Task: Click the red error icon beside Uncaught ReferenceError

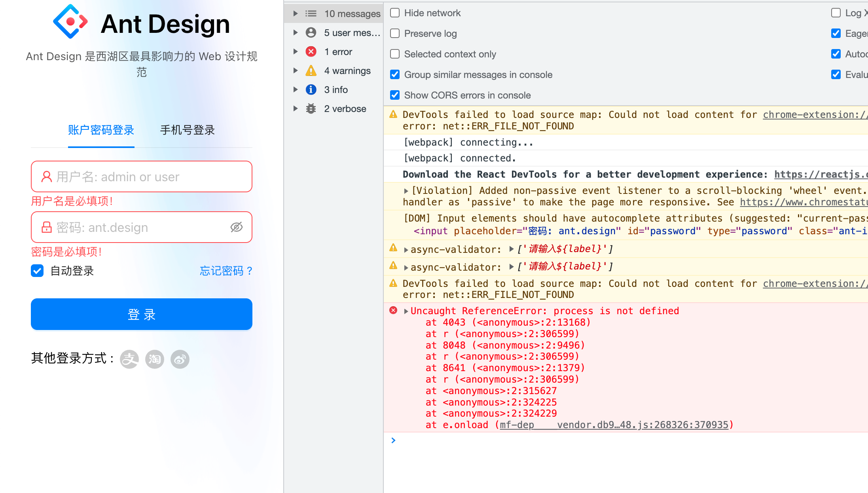Action: (393, 310)
